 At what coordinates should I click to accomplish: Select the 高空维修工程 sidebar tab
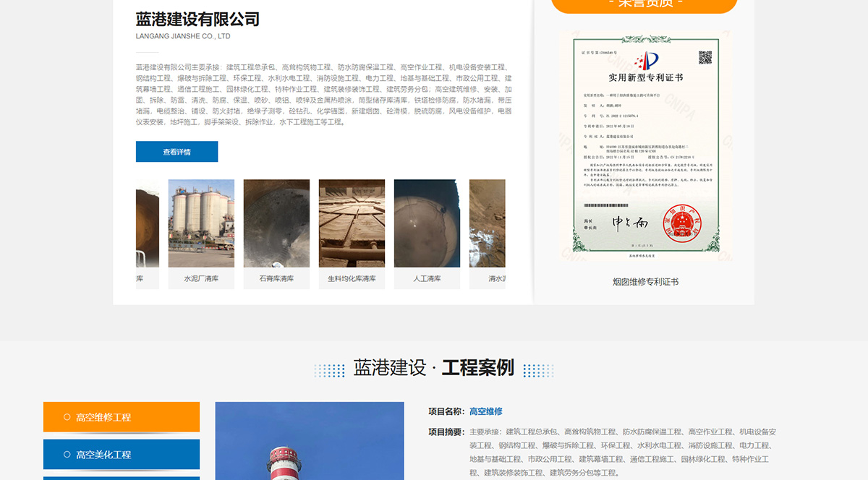click(122, 416)
